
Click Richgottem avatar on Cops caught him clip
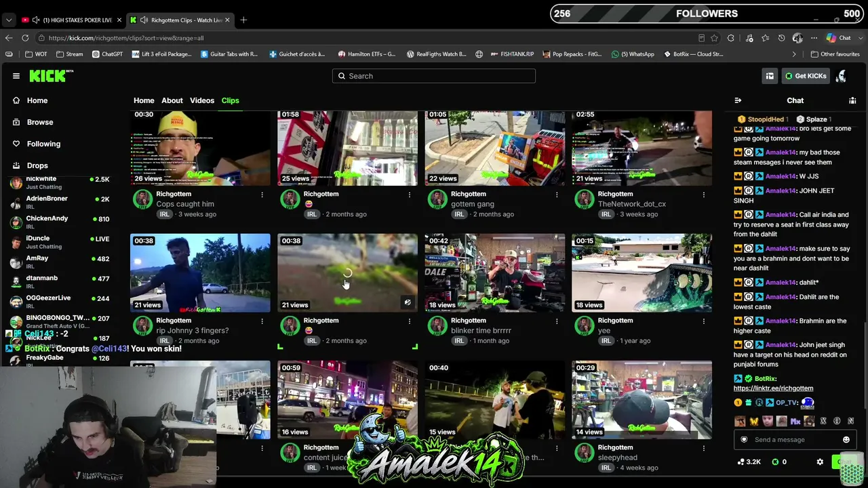tap(142, 199)
